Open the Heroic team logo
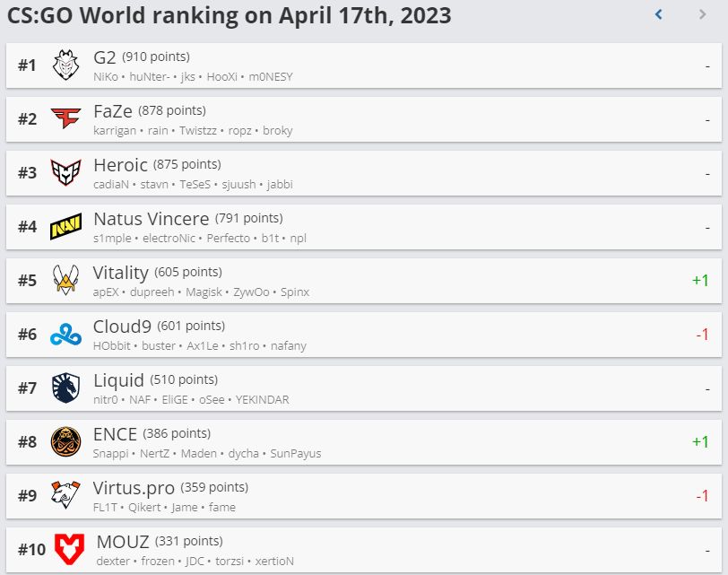 (x=65, y=172)
